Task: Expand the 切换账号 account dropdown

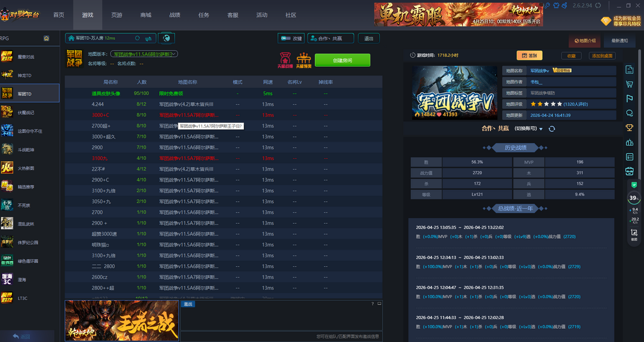Action: pyautogui.click(x=541, y=129)
